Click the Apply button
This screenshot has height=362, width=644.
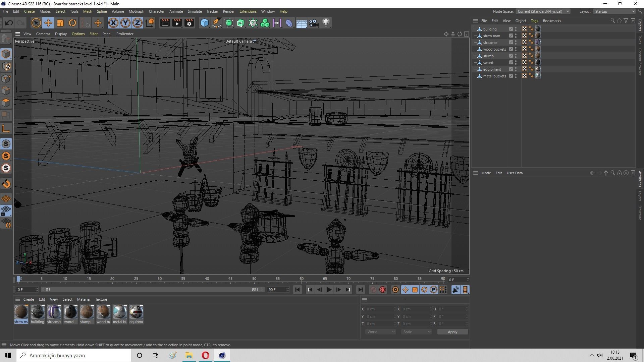click(x=452, y=332)
